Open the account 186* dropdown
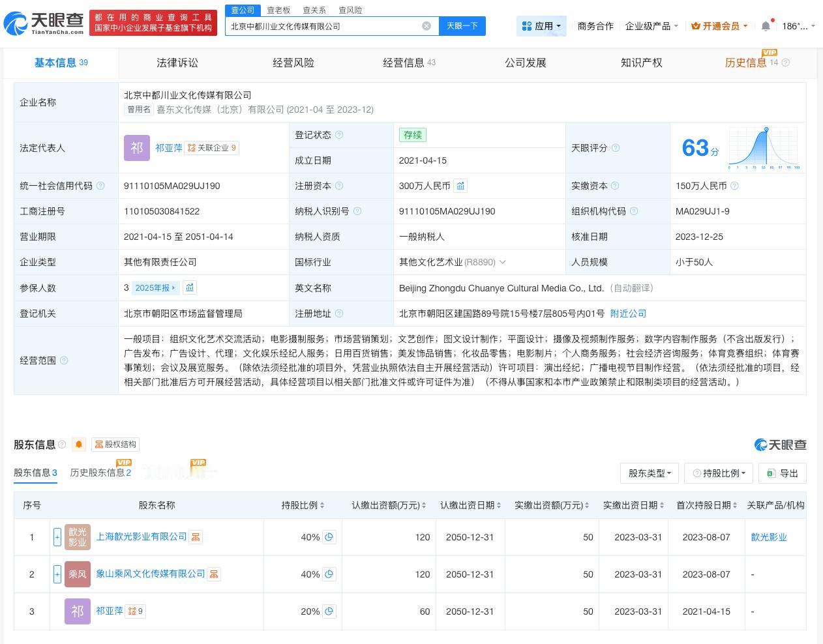Image resolution: width=823 pixels, height=644 pixels. (x=798, y=26)
